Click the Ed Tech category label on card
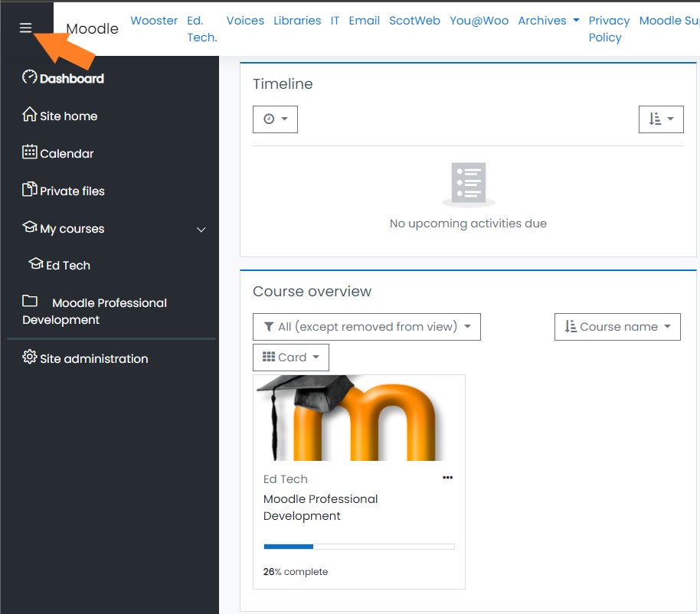Screen dimensions: 700x614 285,479
